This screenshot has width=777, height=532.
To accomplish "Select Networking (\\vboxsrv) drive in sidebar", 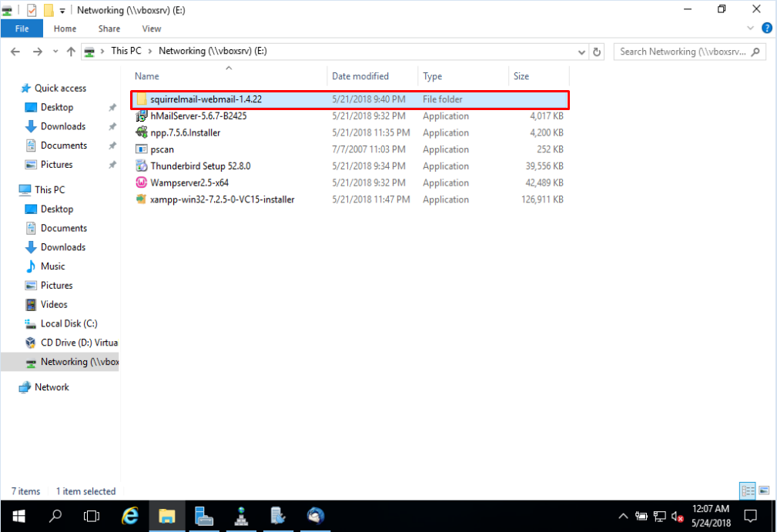I will point(79,362).
